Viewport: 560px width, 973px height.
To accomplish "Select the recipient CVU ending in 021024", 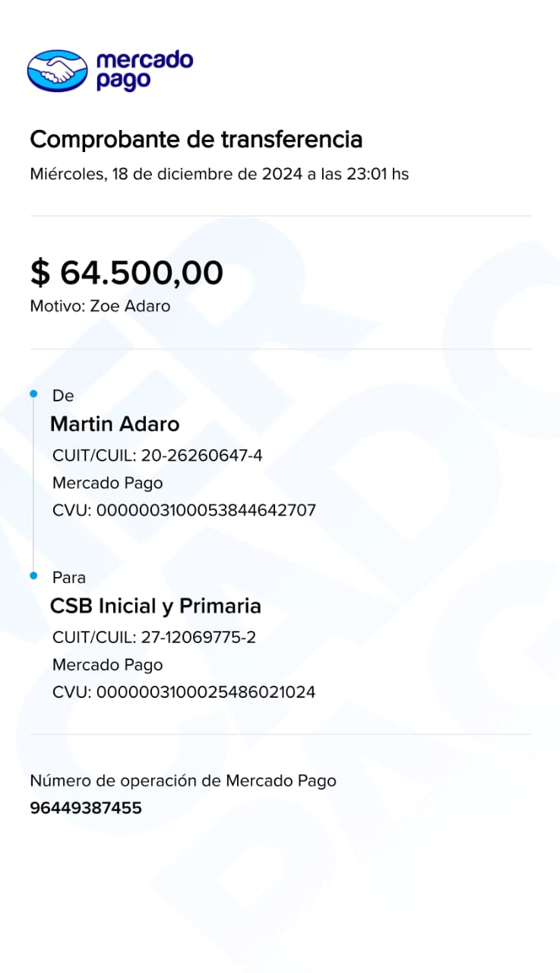I will pos(184,693).
